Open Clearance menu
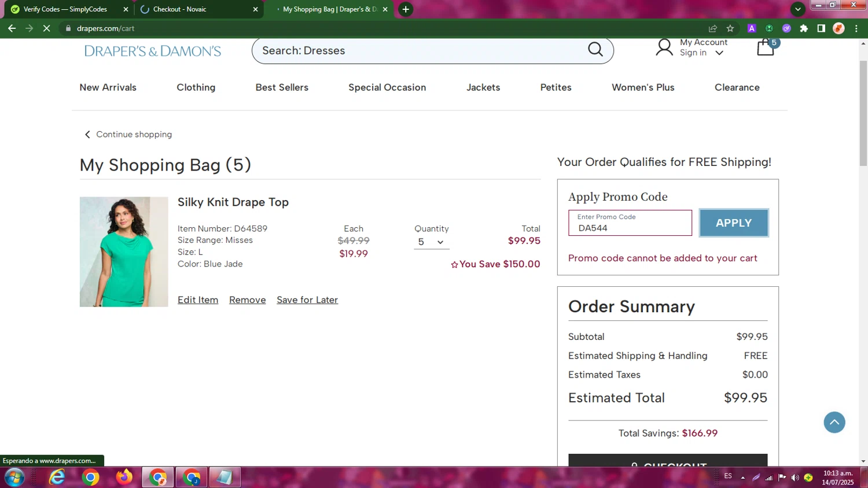 [x=737, y=87]
